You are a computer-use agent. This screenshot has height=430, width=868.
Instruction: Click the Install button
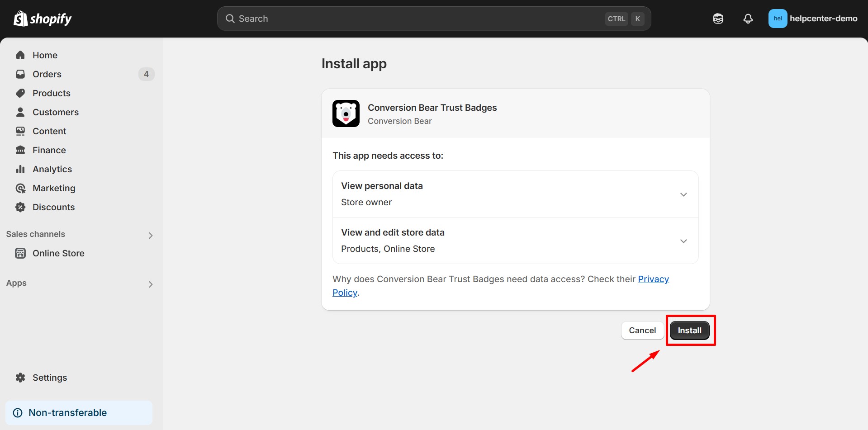[689, 330]
